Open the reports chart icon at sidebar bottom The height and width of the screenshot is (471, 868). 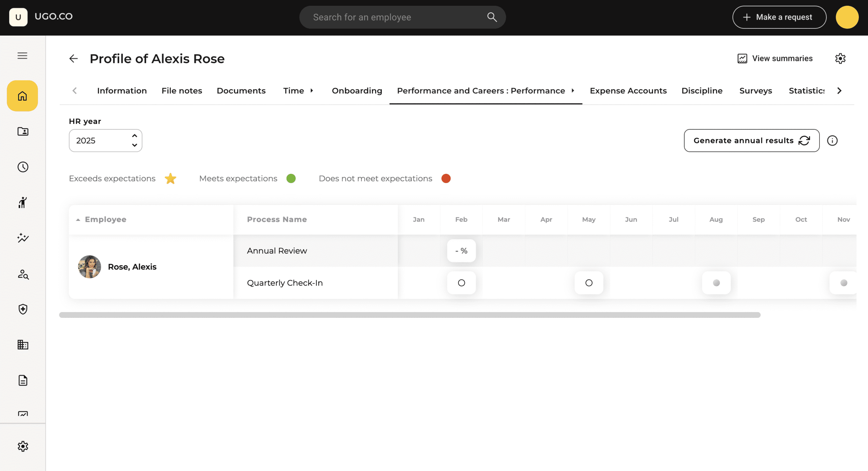23,414
